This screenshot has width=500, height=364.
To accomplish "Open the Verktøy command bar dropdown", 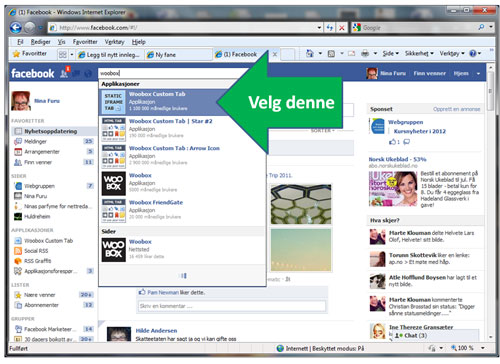I will 452,53.
